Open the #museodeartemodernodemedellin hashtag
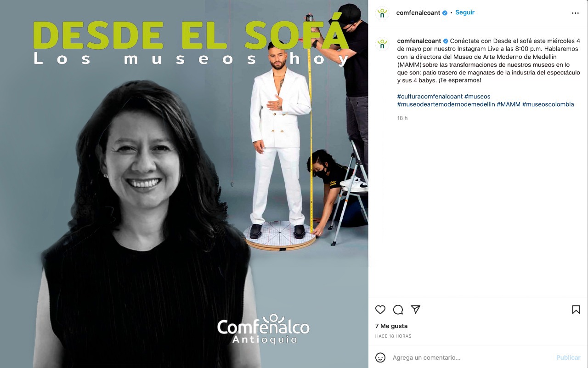Image resolution: width=588 pixels, height=368 pixels. click(446, 104)
